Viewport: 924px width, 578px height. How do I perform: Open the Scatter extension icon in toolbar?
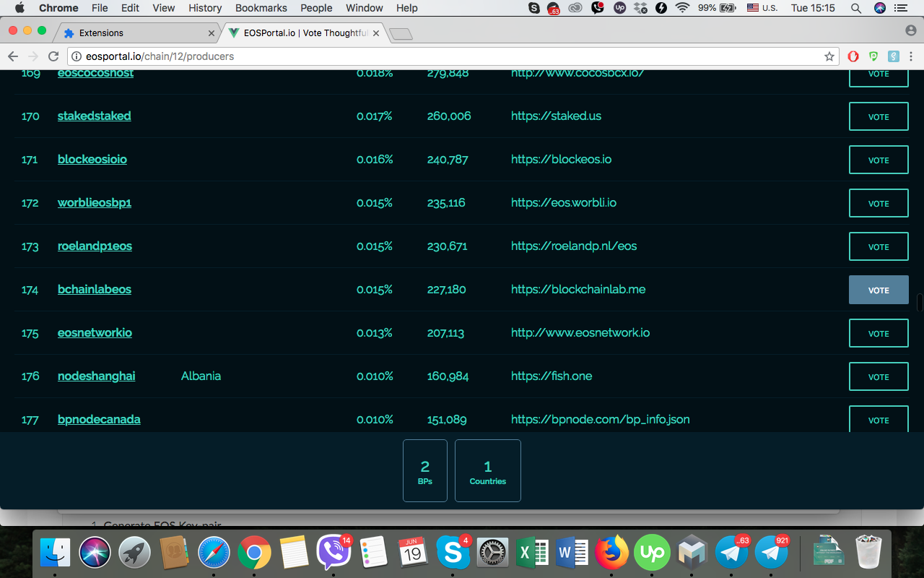pyautogui.click(x=894, y=56)
